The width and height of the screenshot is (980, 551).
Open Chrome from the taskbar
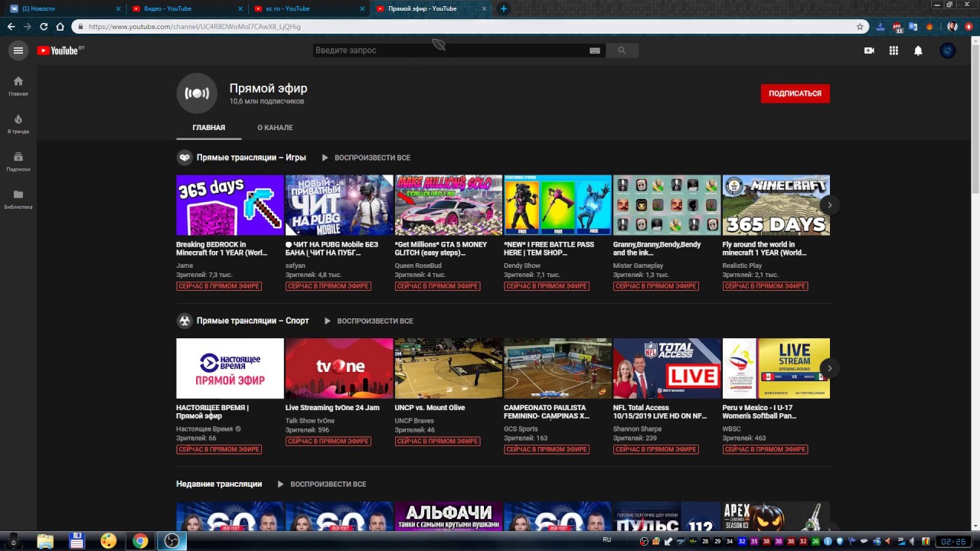click(x=140, y=541)
